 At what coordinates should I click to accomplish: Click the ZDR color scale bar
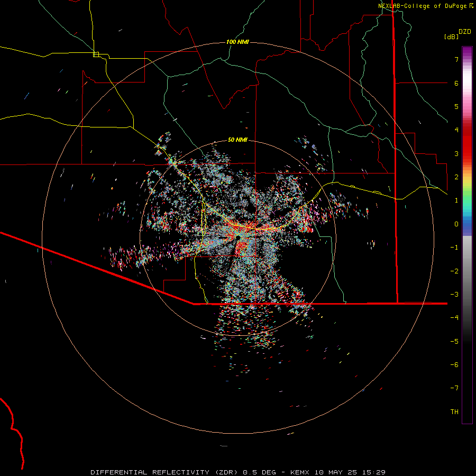(x=467, y=235)
